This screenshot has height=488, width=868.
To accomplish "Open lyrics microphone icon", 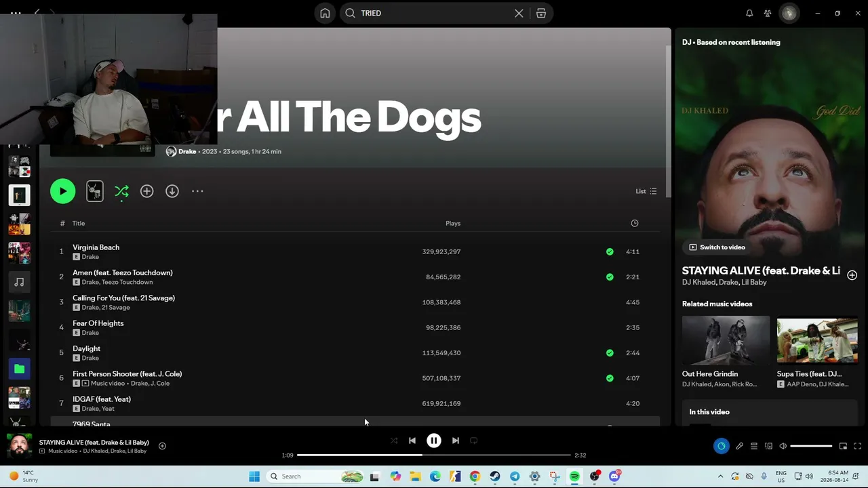I will (x=739, y=446).
